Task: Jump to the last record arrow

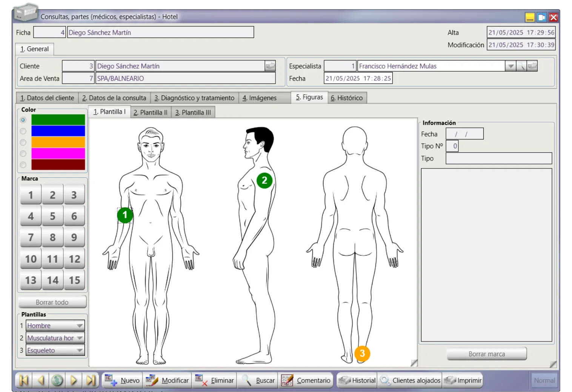Action: [91, 380]
